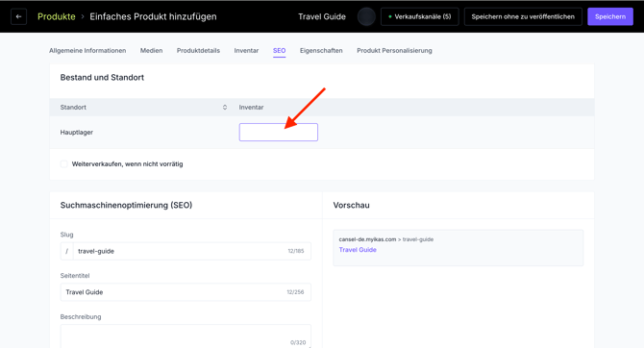
Task: Click the Slug field with travel-guide
Action: [x=186, y=251]
